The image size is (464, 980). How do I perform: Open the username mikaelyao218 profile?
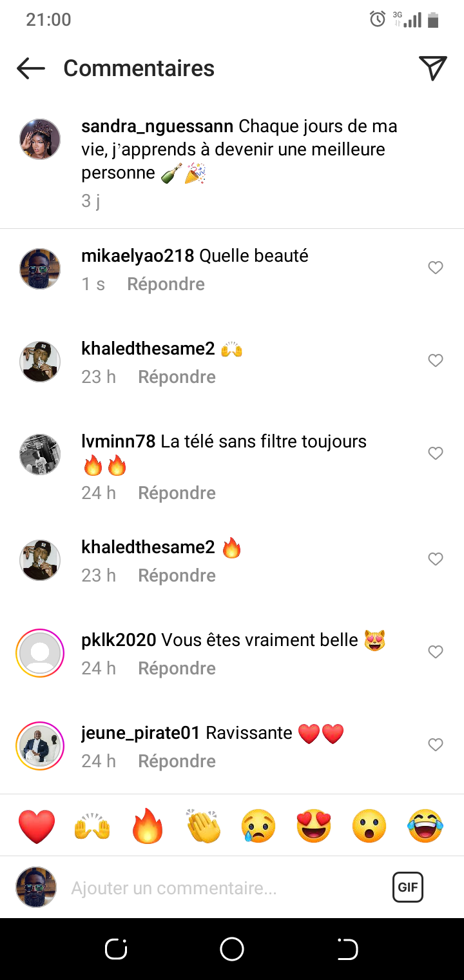[x=137, y=256]
